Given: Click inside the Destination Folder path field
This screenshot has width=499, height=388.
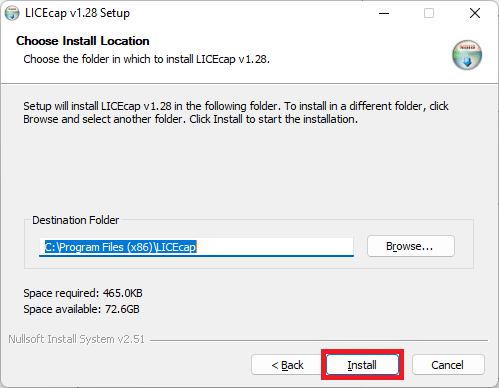Looking at the screenshot, I should (196, 247).
